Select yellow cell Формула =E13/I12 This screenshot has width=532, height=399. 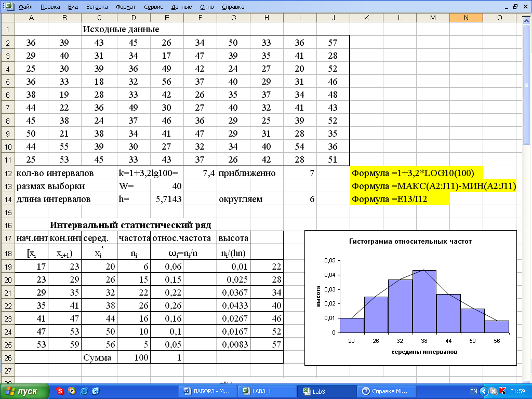click(x=400, y=199)
